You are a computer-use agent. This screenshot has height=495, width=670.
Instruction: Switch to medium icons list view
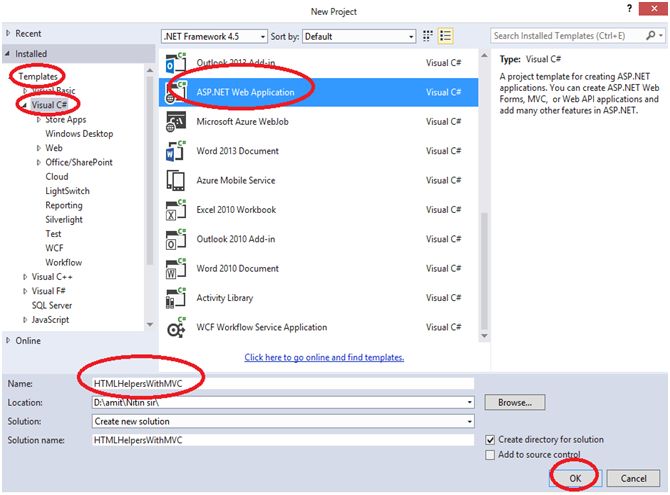(445, 36)
